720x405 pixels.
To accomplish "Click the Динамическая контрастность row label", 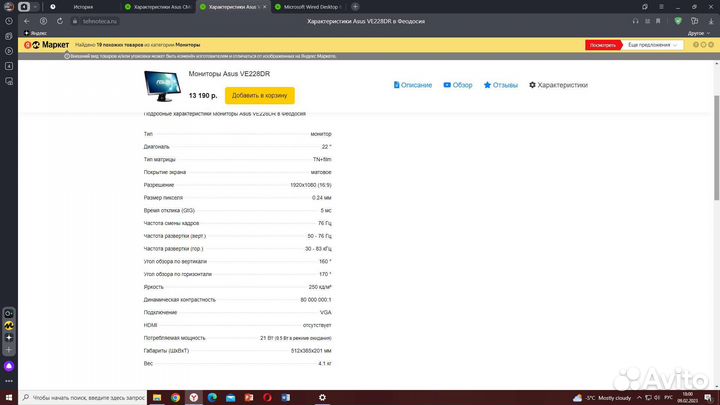I will point(180,299).
